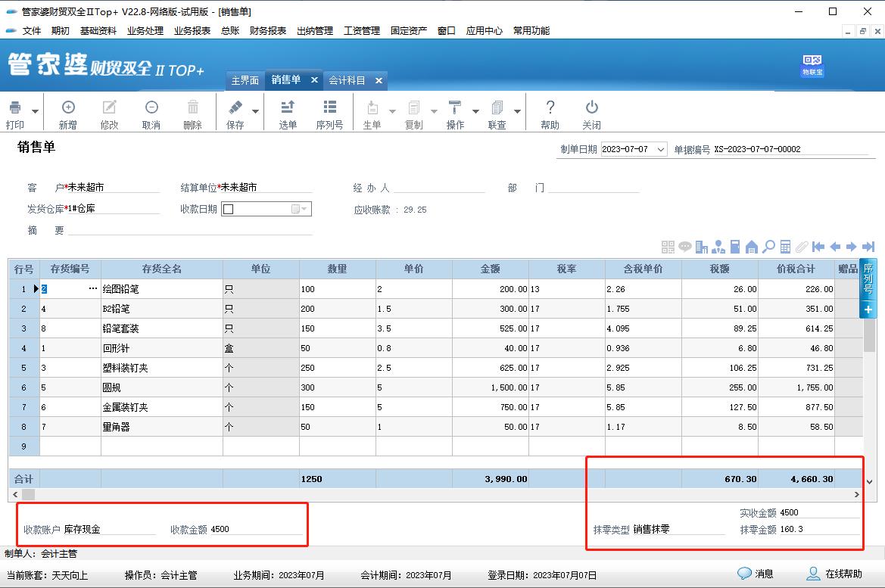
Task: Open the 收款日期 calendar dropdown
Action: pos(299,210)
